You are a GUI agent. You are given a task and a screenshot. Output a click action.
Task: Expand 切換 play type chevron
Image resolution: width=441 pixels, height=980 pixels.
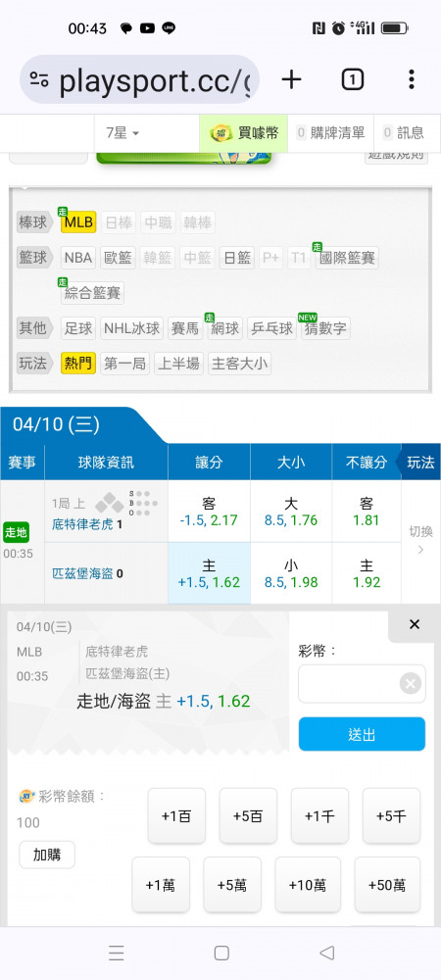pos(420,541)
